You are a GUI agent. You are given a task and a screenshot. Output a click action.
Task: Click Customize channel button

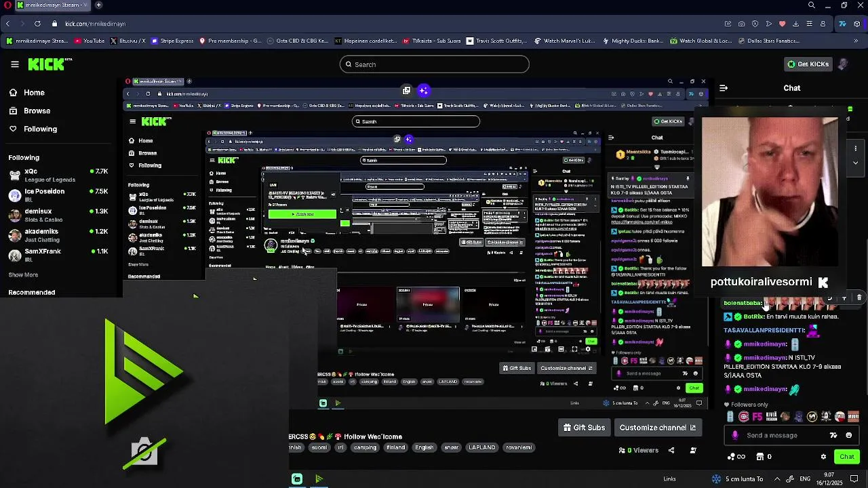tap(658, 428)
